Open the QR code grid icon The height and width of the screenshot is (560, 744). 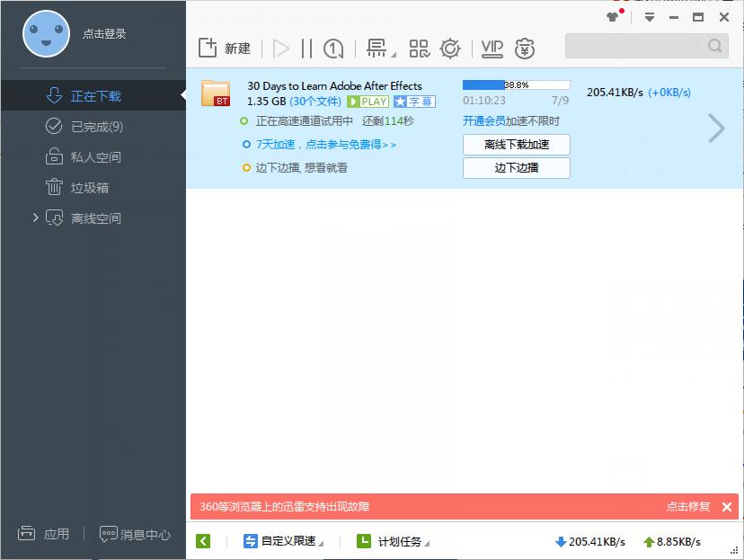(420, 49)
